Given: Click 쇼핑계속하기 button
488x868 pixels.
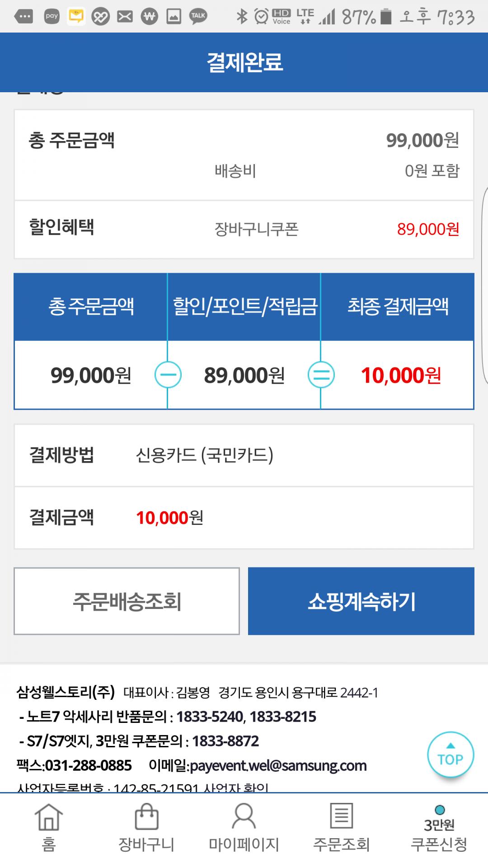Looking at the screenshot, I should click(361, 601).
